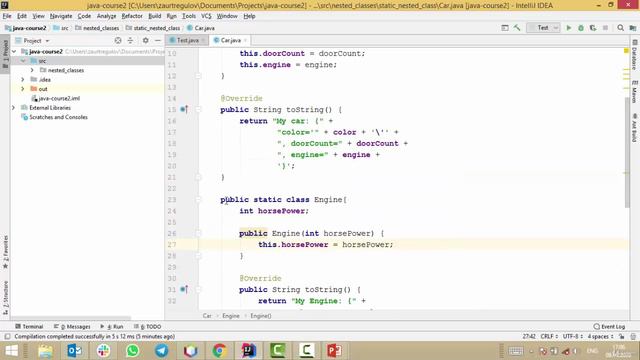Build project with the hammer icon
640x360 pixels.
[517, 28]
